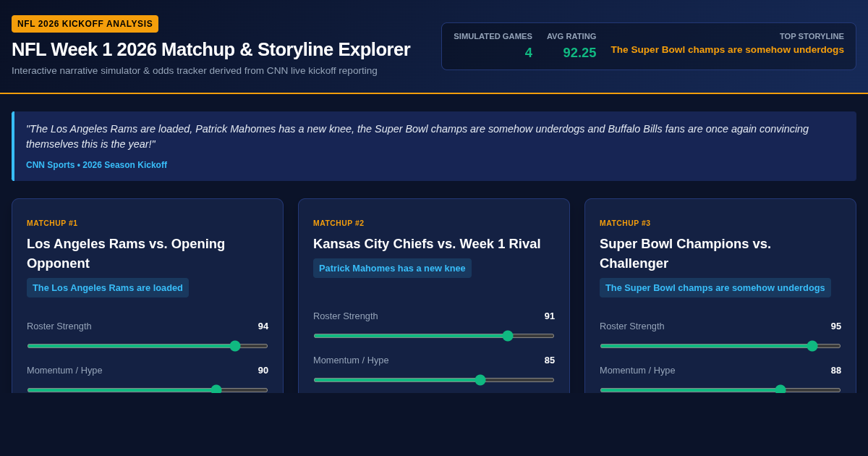
Task: Click the 'Interactive narrative simulator' subtitle
Action: 195,71
